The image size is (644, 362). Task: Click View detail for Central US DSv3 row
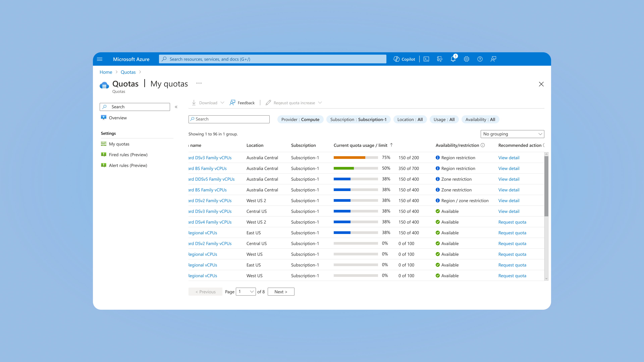(509, 211)
